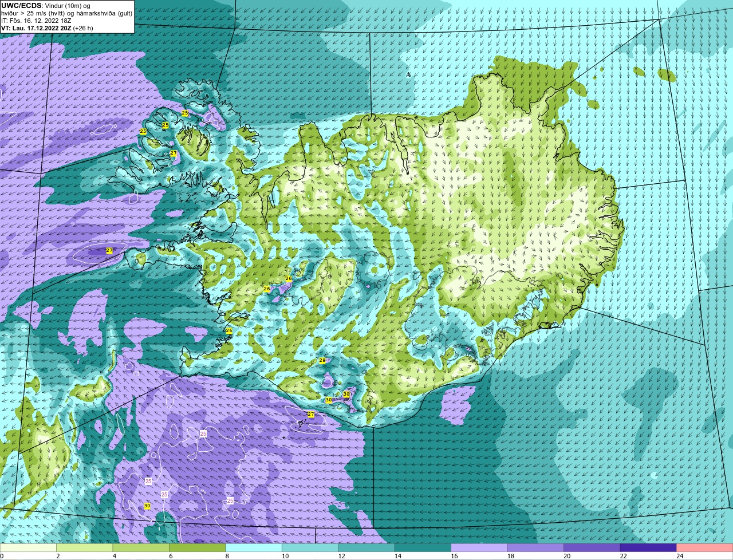Select the 14–16 m/s dark teal legend swatch
This screenshot has height=560, width=733.
(423, 547)
